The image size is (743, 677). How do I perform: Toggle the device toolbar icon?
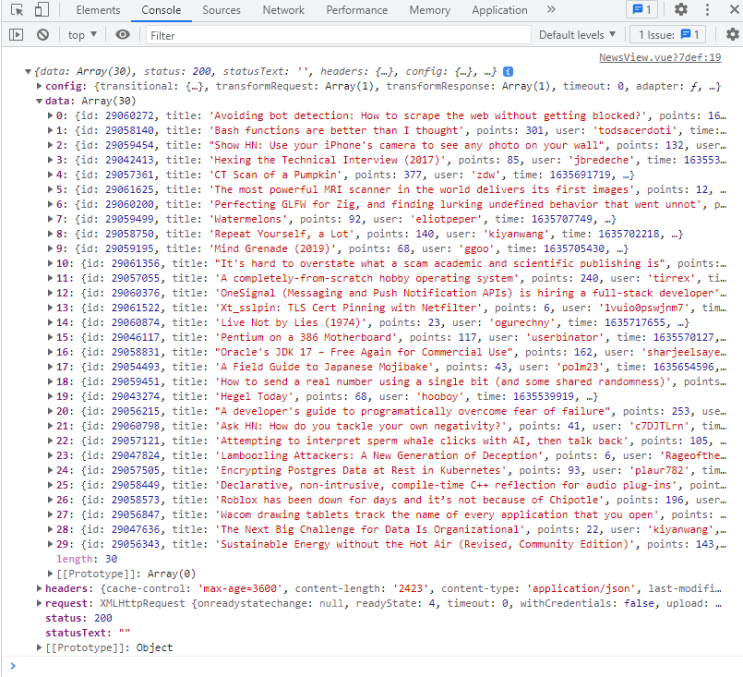42,9
